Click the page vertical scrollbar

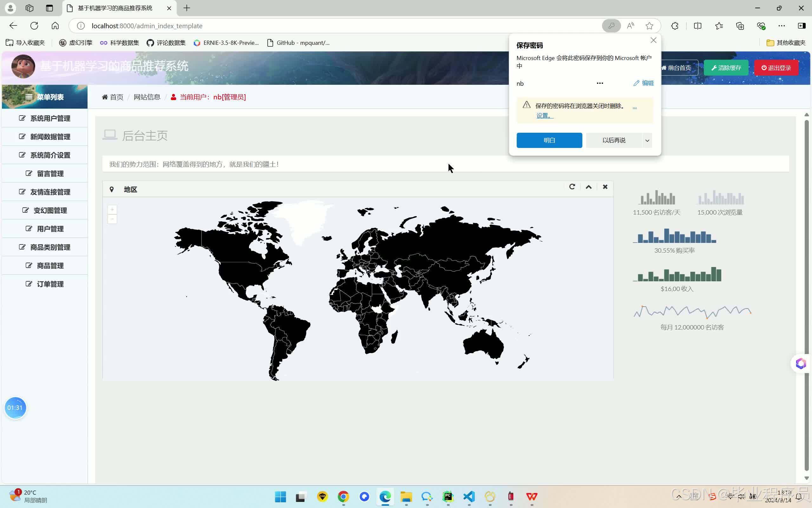click(x=807, y=296)
